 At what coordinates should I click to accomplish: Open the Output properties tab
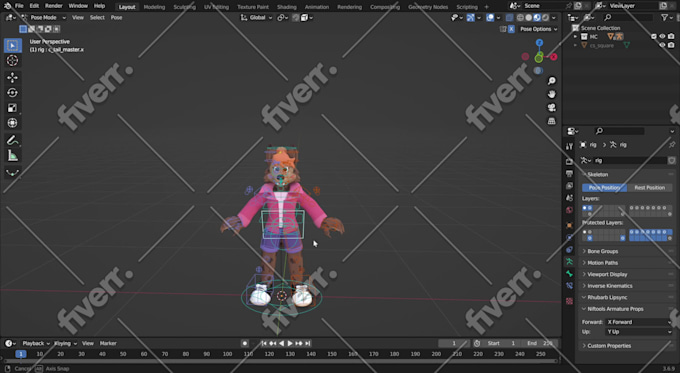(569, 173)
